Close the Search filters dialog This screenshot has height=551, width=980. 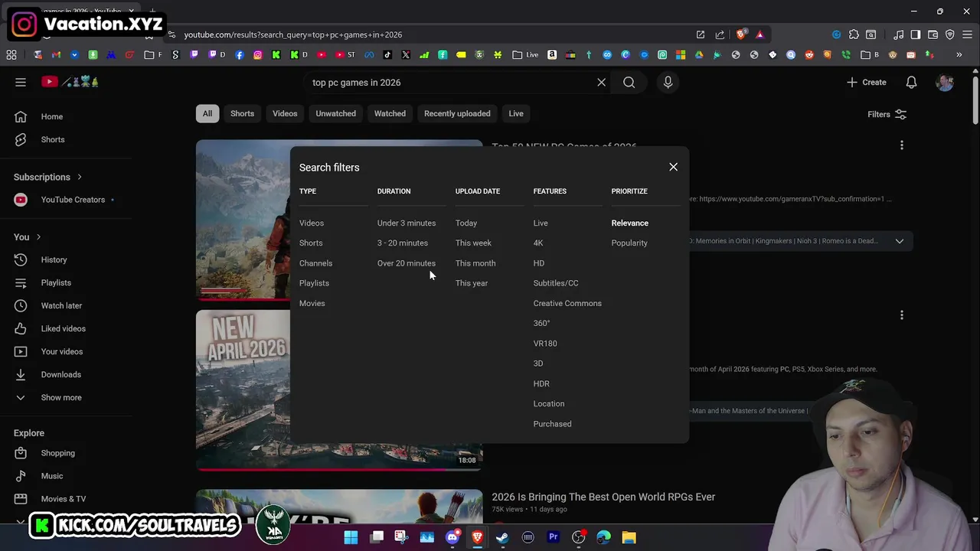[673, 167]
